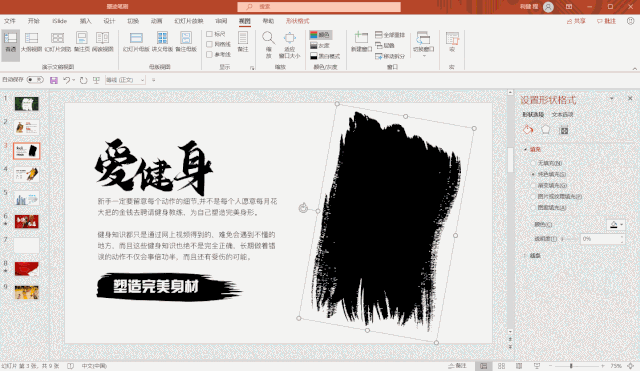Open format pane options dropdown arrow
This screenshot has height=371, width=640.
tap(611, 98)
